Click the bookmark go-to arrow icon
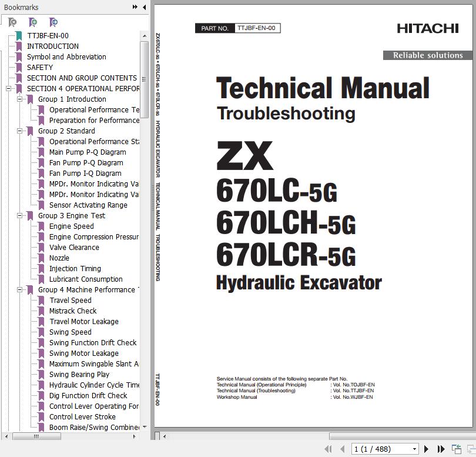The height and width of the screenshot is (457, 476). pyautogui.click(x=53, y=22)
